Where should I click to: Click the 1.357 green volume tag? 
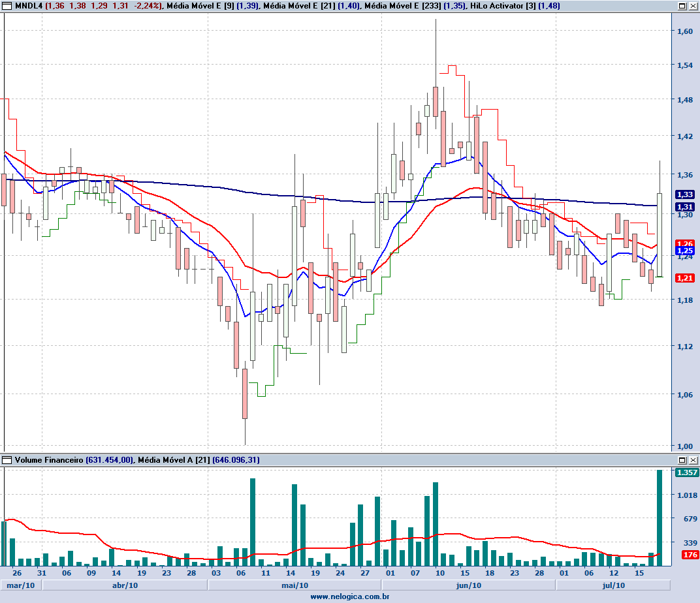click(x=686, y=472)
